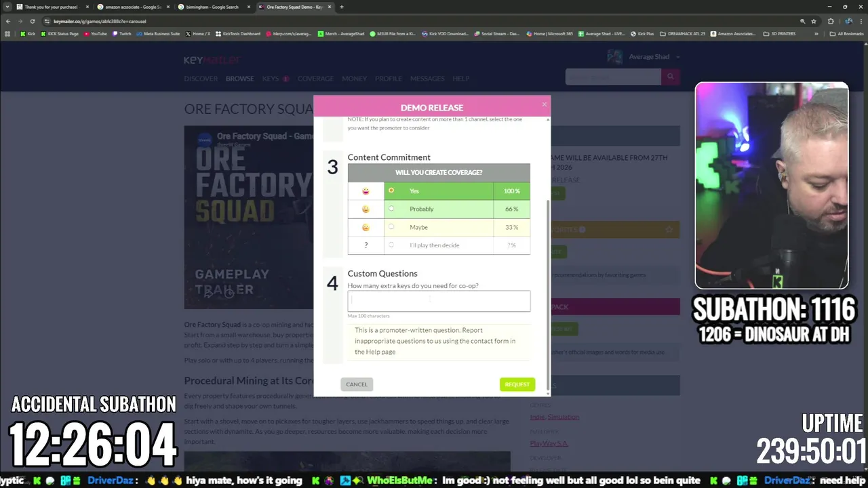Open the Chrome three-dot menu
Viewport: 868px width, 488px height.
pos(860,21)
